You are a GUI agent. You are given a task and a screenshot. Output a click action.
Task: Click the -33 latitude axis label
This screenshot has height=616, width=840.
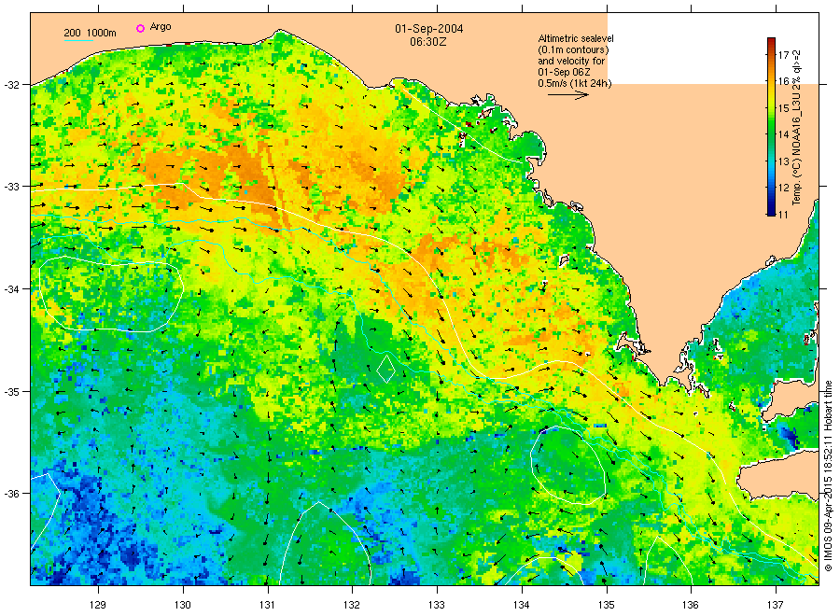(12, 187)
